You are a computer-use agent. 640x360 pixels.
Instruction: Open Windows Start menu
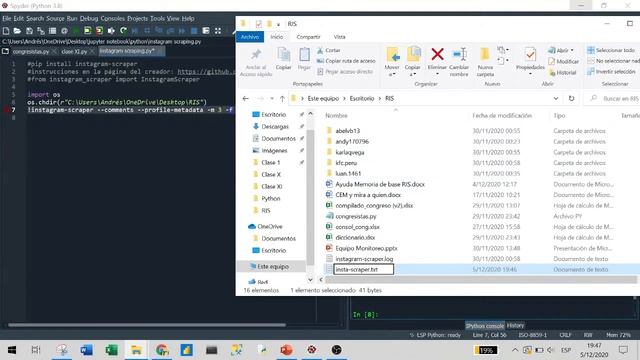click(x=12, y=350)
